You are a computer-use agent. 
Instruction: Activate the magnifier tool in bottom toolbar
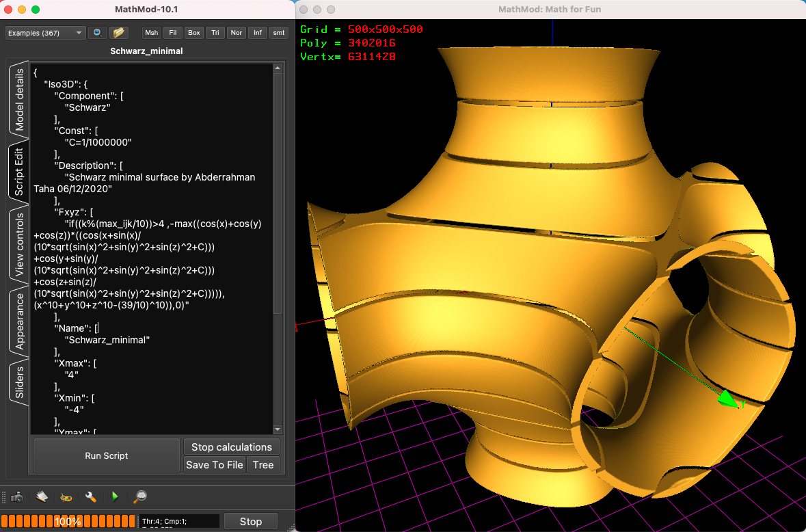139,497
